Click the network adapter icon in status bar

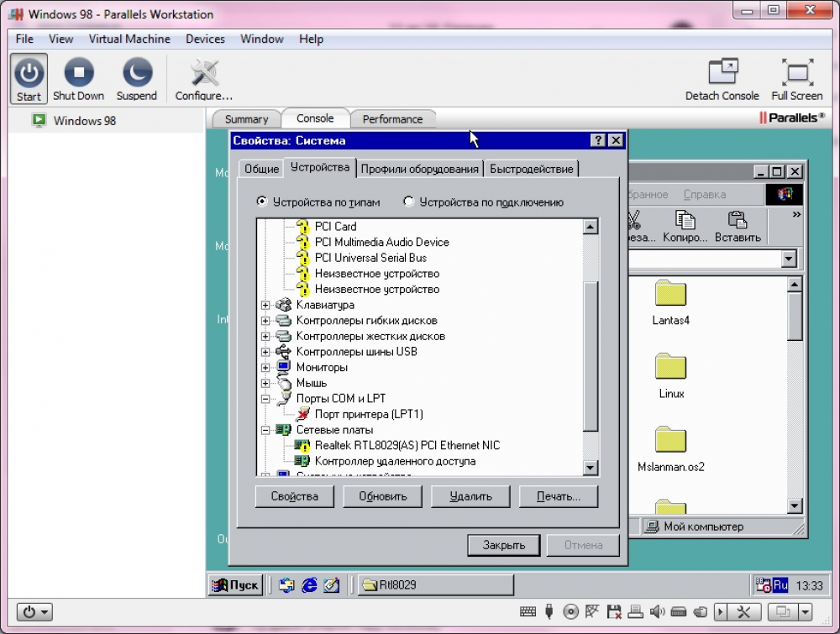pyautogui.click(x=678, y=611)
